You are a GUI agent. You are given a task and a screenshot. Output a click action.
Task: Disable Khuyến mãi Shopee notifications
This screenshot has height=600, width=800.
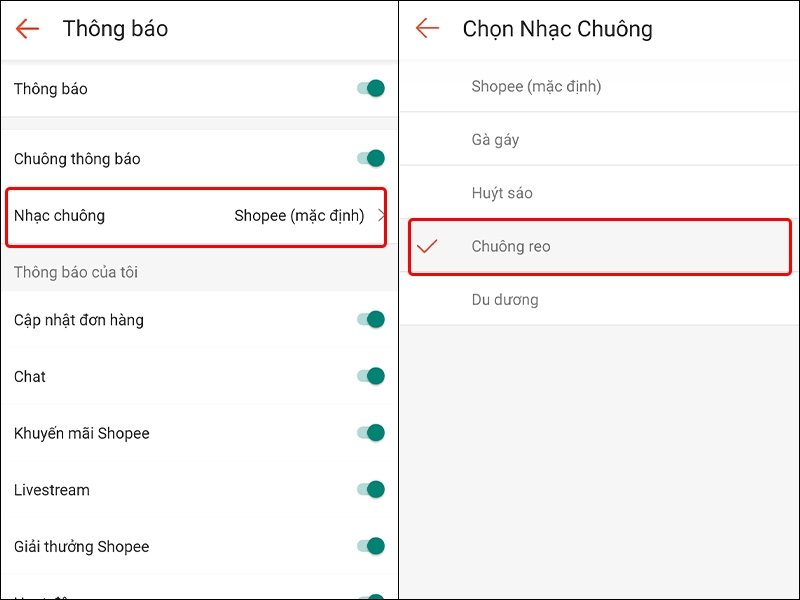tap(371, 433)
